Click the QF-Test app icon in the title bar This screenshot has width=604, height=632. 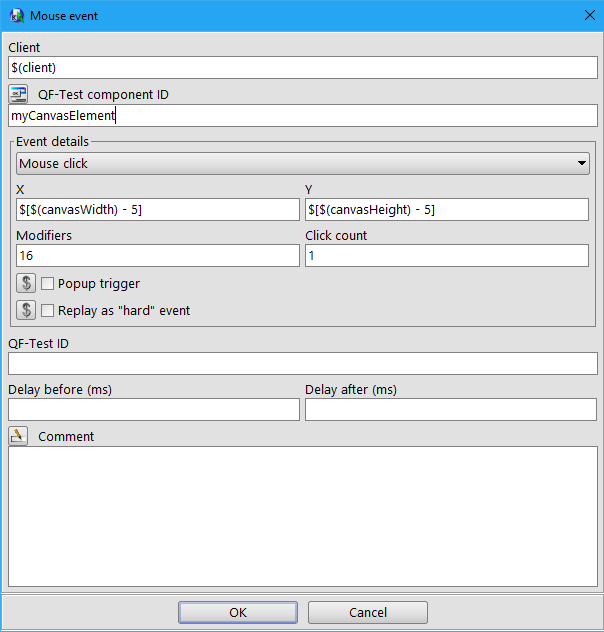point(17,16)
